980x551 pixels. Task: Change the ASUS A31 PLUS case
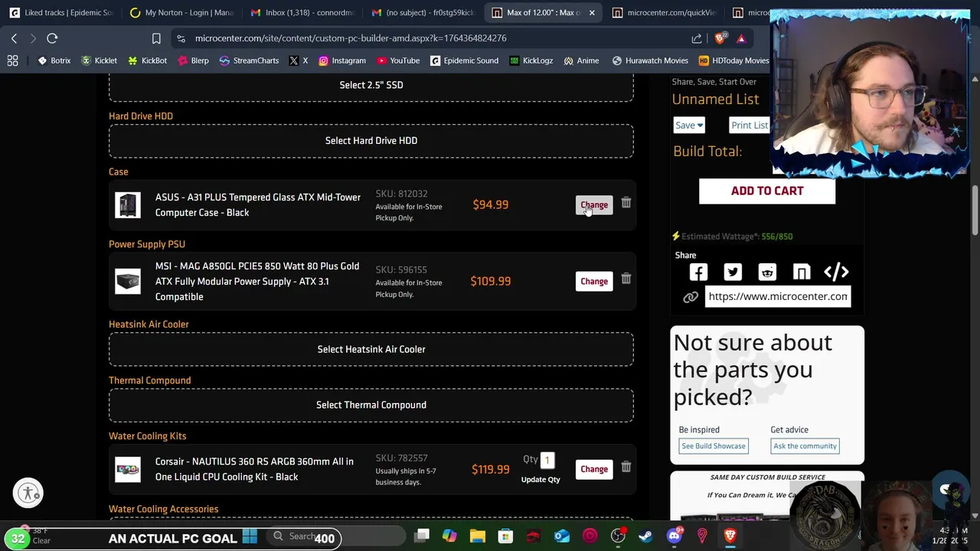point(594,205)
